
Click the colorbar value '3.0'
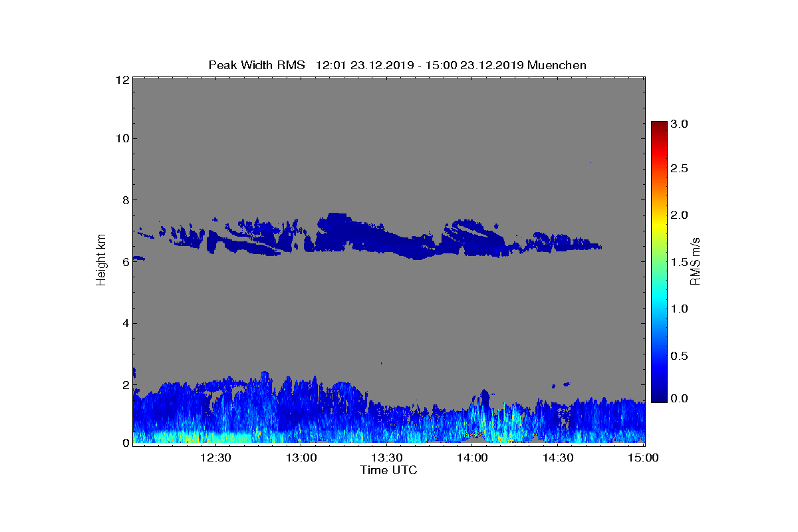pyautogui.click(x=678, y=124)
